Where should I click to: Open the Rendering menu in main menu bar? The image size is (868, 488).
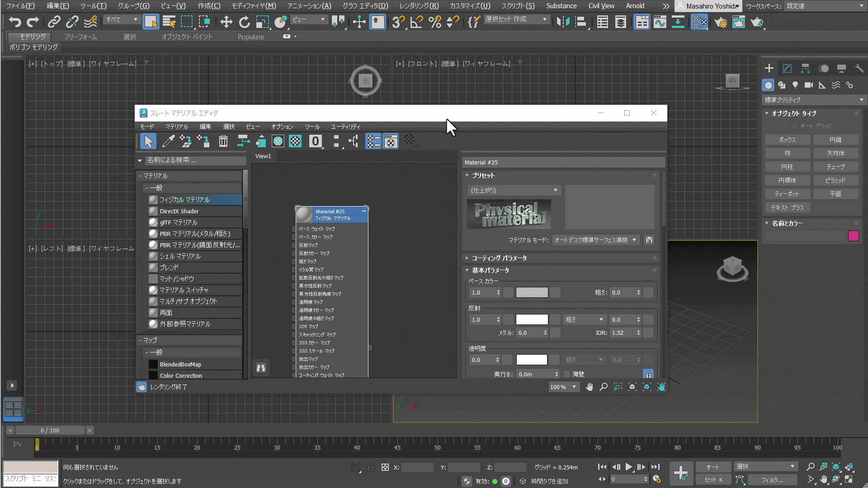[419, 6]
